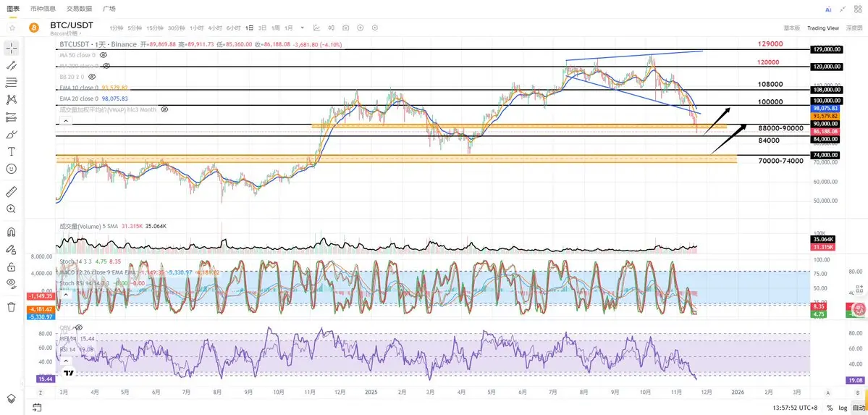Select the ruler measure tool
This screenshot has height=415, width=868.
pos(11,192)
